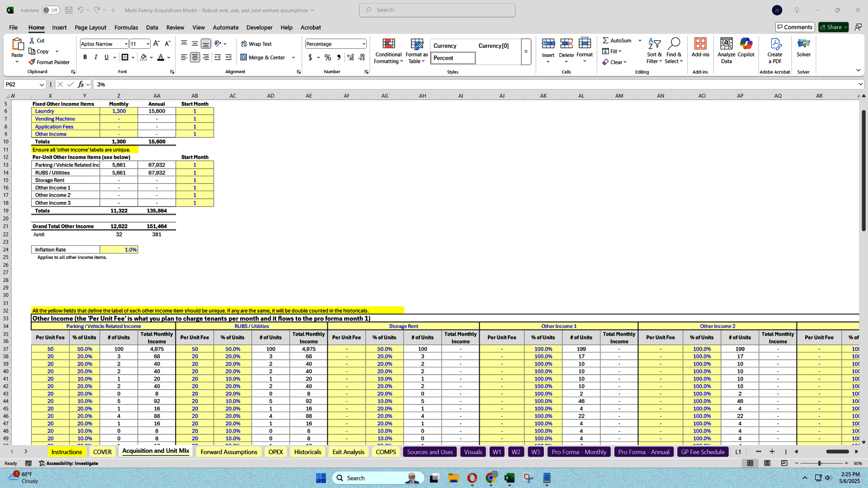
Task: Open Find & Select menu
Action: [674, 51]
